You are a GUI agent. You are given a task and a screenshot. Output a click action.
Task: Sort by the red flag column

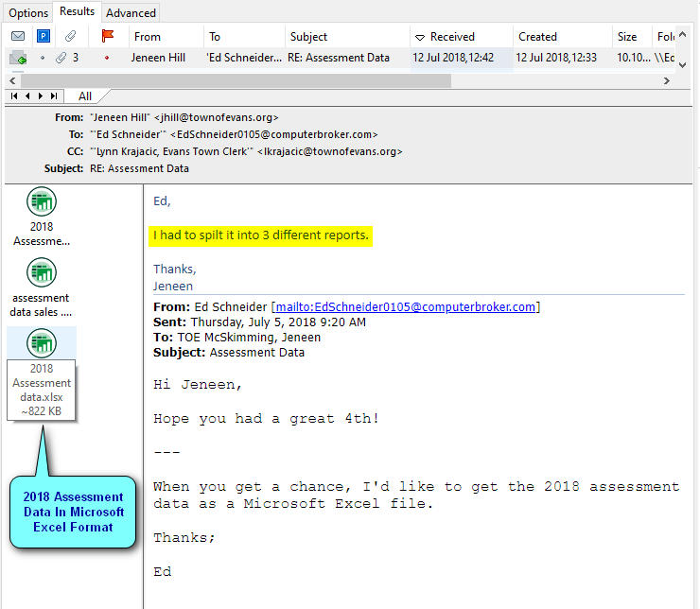coord(108,36)
